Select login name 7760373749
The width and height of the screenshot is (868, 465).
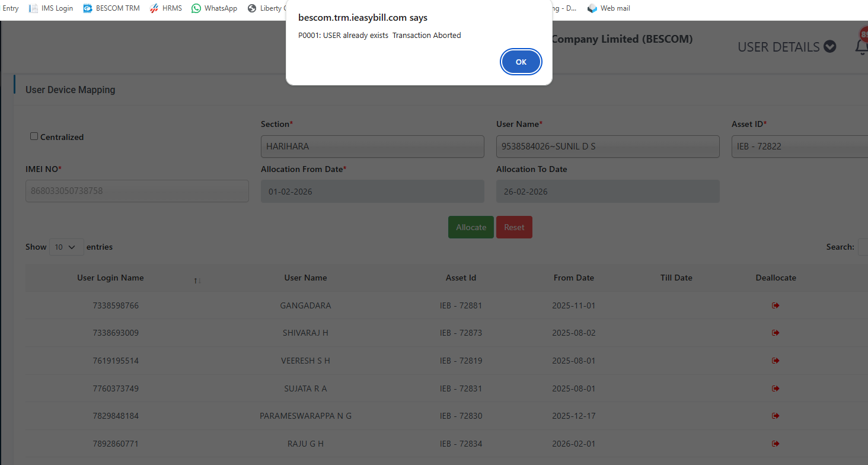tap(116, 388)
